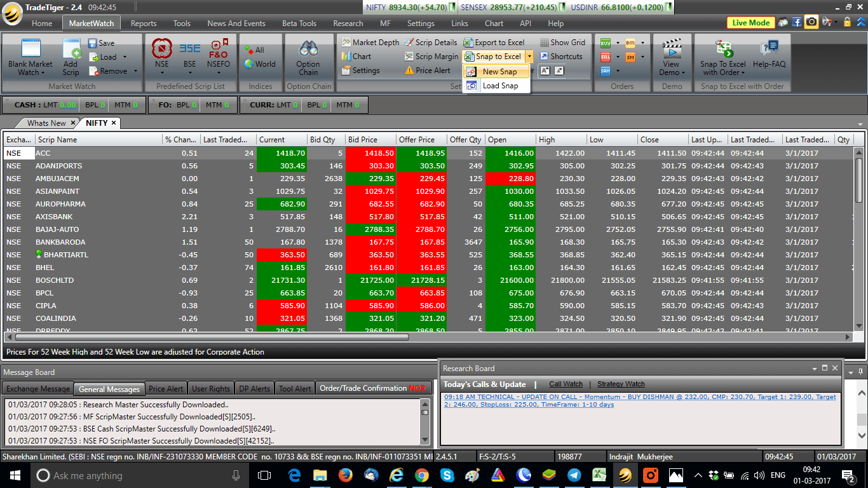Screen dimensions: 868x488
Task: Switch to the Exchange Message tab
Action: (x=38, y=389)
